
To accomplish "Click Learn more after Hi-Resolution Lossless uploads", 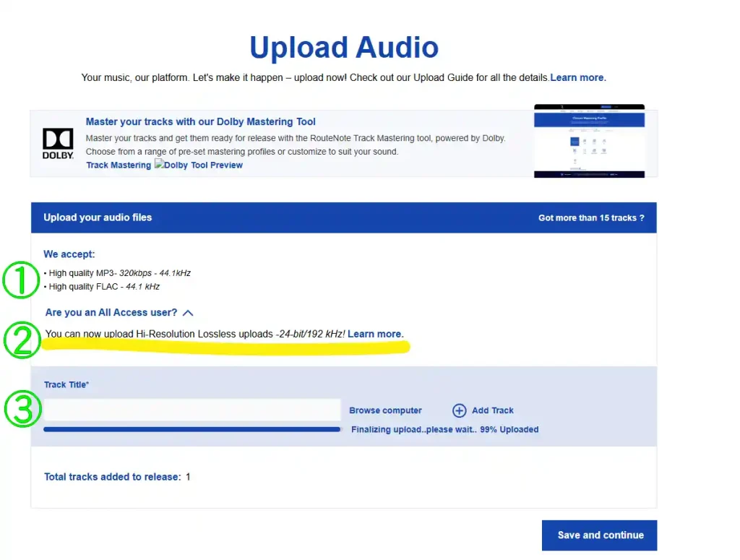I will click(x=374, y=334).
